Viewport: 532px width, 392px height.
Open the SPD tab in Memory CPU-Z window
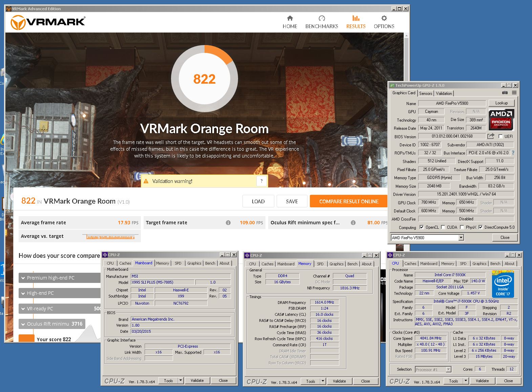click(320, 264)
